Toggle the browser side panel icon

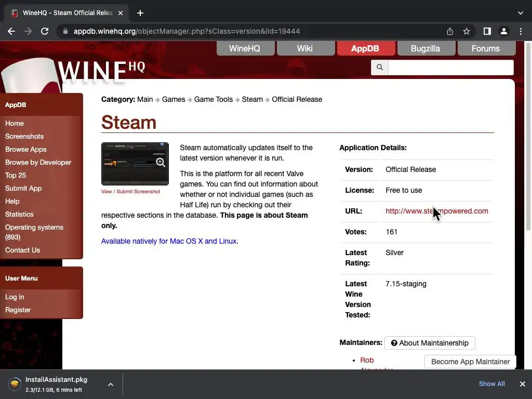[x=487, y=31]
